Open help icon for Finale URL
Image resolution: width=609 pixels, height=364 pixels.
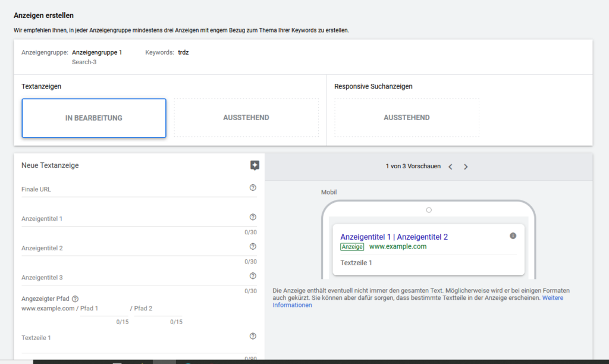tap(253, 187)
